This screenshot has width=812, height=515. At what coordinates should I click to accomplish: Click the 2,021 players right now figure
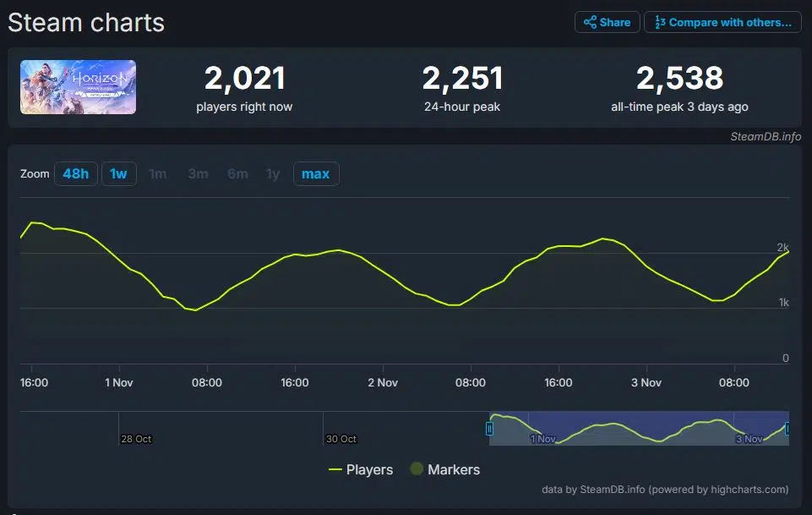tap(244, 79)
